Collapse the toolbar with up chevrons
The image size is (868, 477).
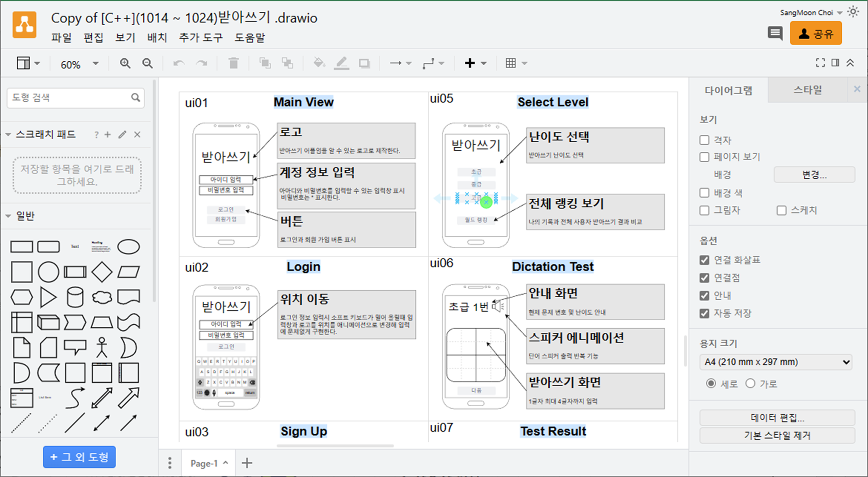pos(850,63)
